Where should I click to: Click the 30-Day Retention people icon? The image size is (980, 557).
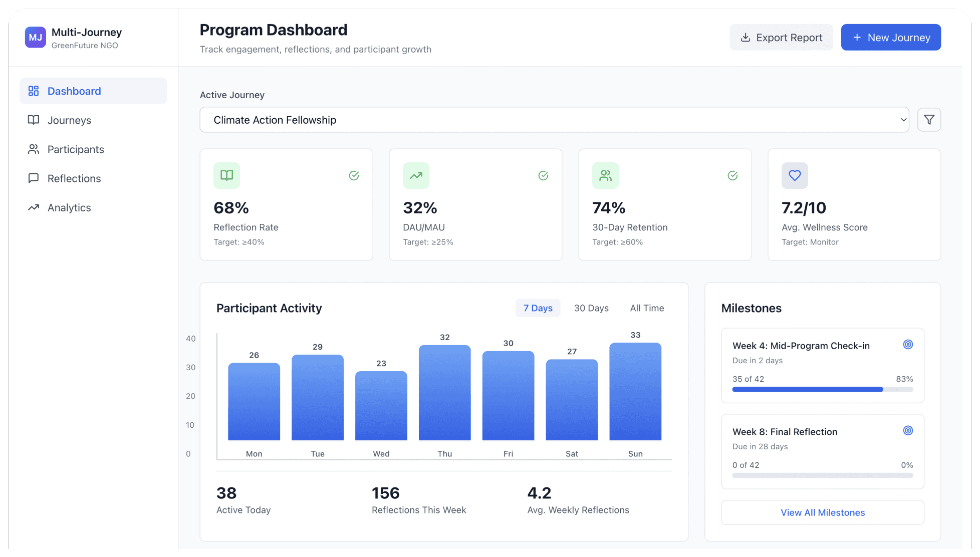(x=605, y=175)
